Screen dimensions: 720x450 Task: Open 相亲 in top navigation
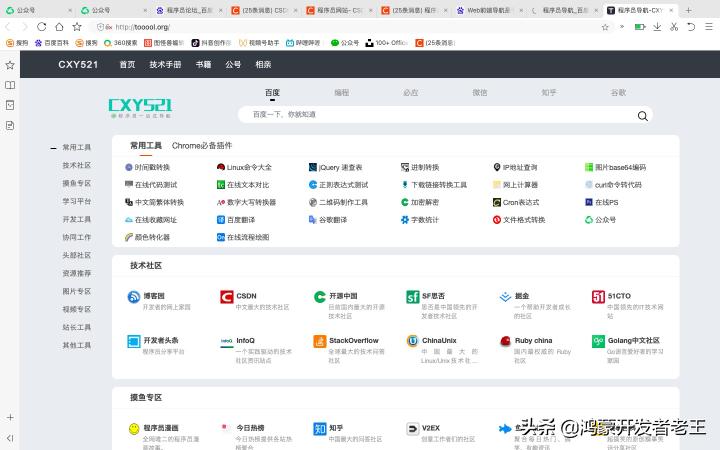click(x=263, y=65)
